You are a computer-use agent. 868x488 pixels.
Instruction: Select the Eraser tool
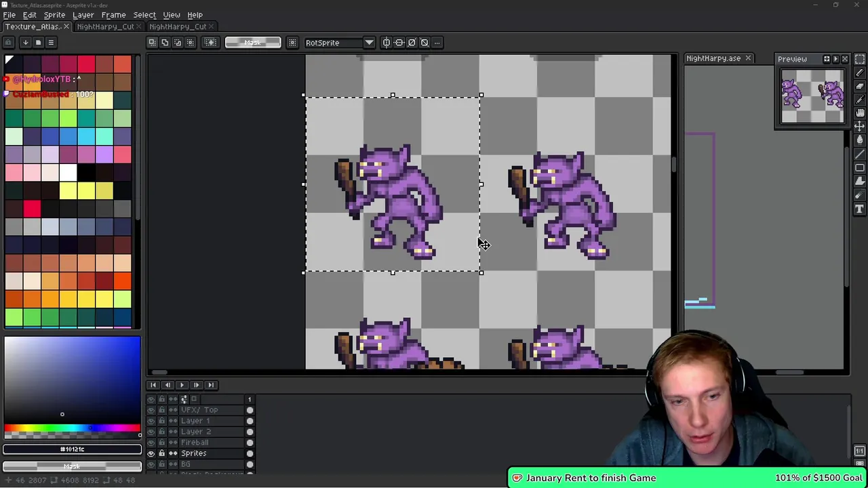pyautogui.click(x=860, y=86)
